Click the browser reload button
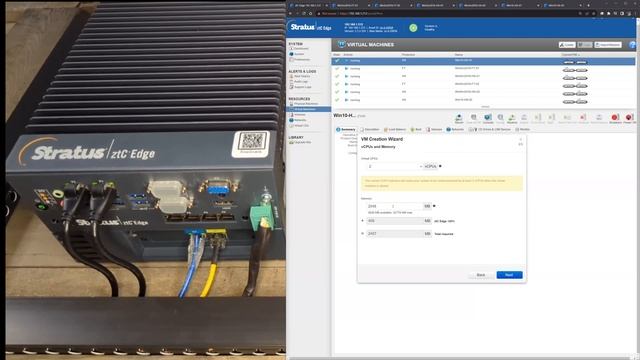 (304, 13)
